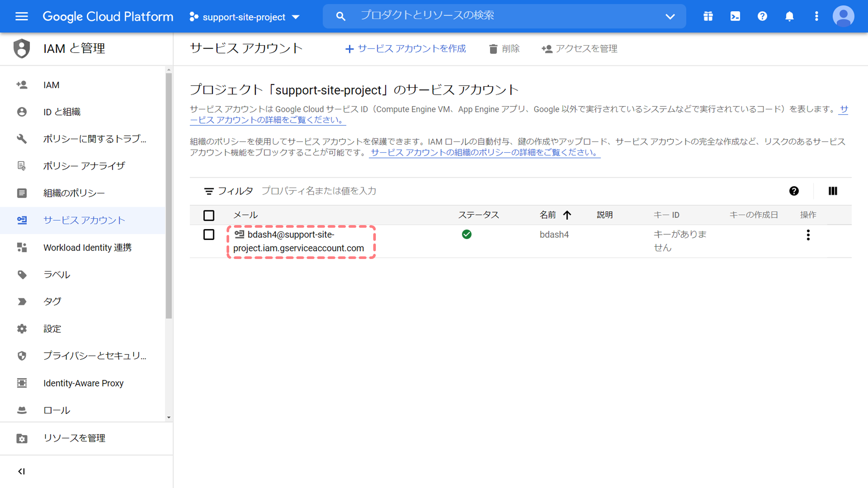The width and height of the screenshot is (868, 488).
Task: Open タグ menu item
Action: [82, 301]
